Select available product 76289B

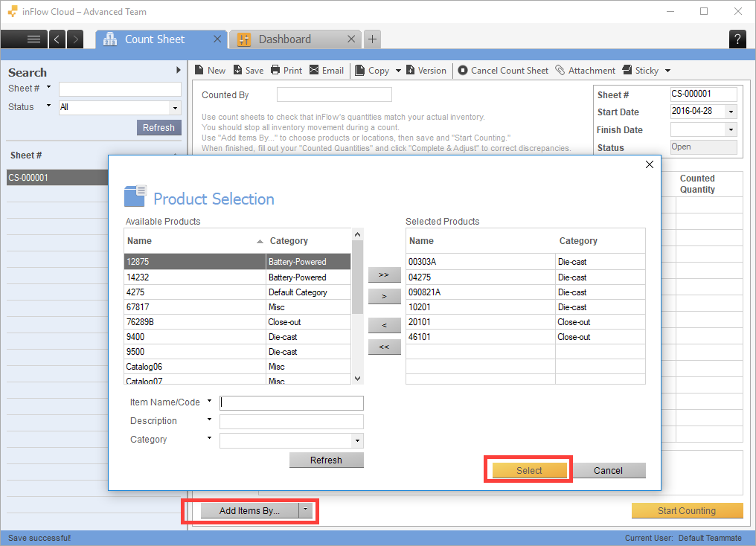[x=237, y=322]
